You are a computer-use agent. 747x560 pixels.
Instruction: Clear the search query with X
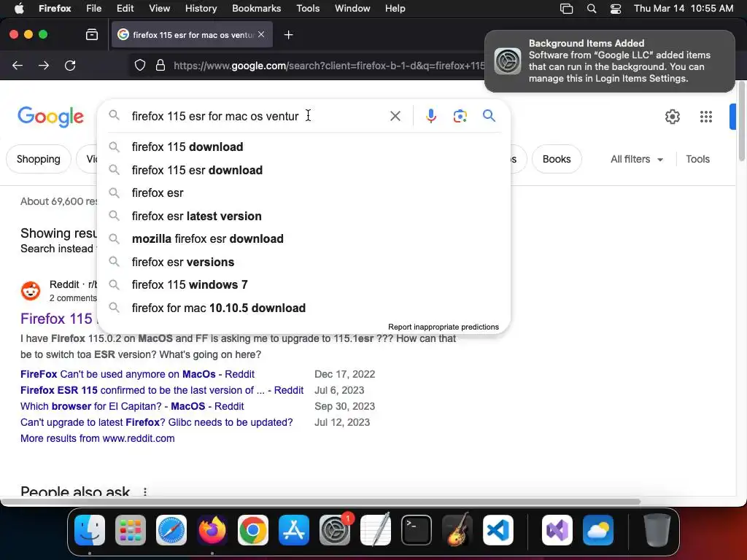click(x=395, y=116)
